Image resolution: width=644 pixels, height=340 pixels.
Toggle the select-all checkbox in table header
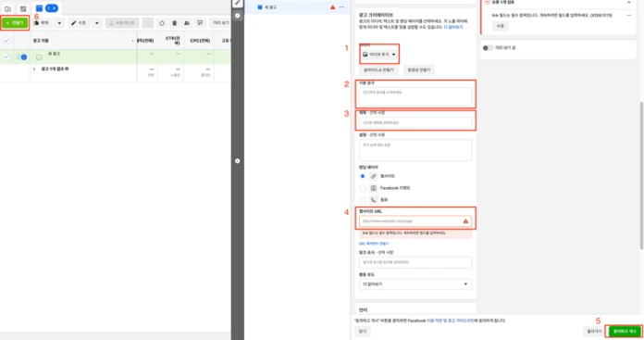(6, 40)
